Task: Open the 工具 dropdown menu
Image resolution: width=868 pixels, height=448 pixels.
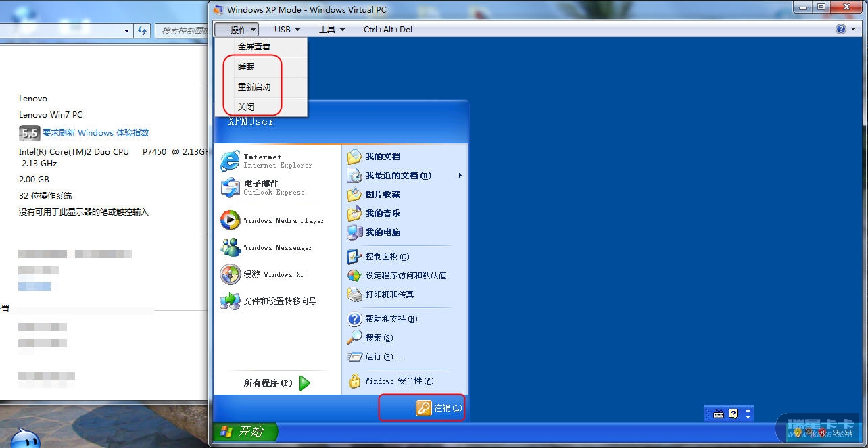Action: pyautogui.click(x=332, y=29)
